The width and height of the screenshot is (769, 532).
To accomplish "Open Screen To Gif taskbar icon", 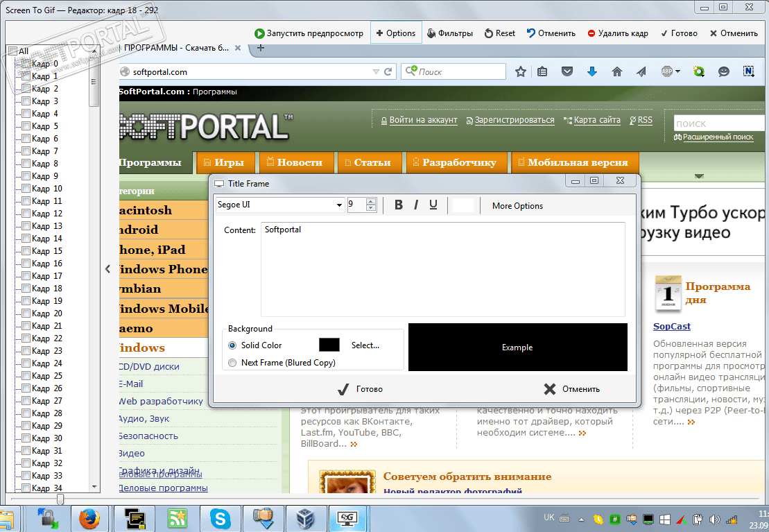I will 347,518.
